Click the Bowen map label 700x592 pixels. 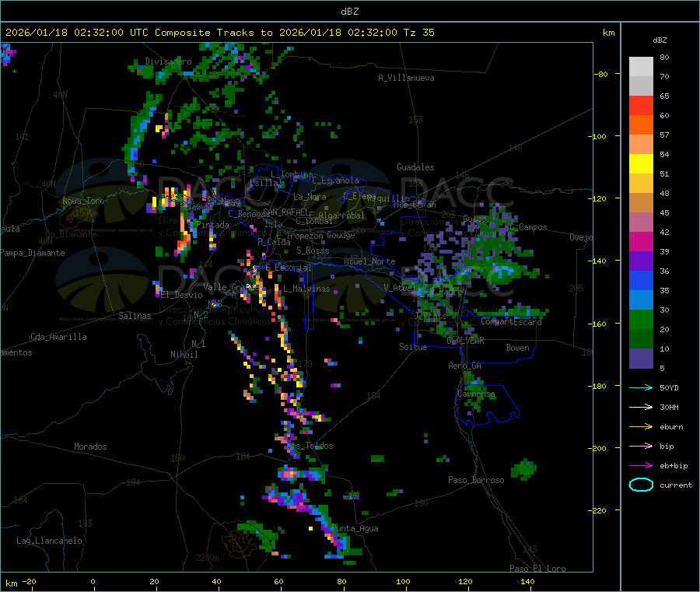[517, 348]
